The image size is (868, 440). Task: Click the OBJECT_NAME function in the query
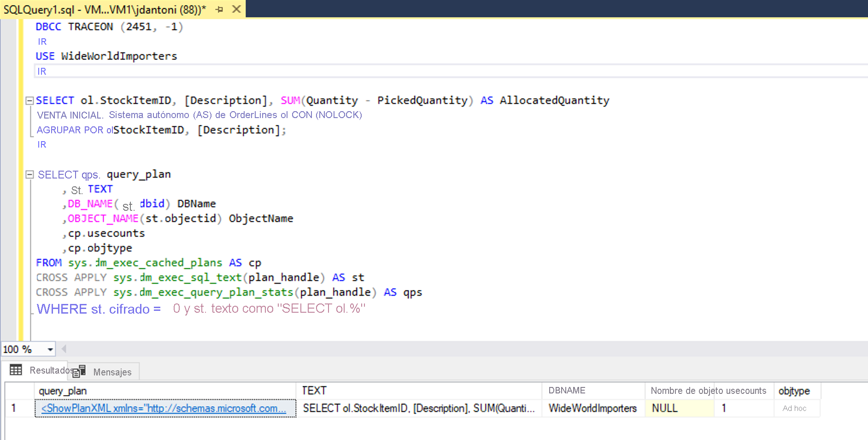[103, 219]
